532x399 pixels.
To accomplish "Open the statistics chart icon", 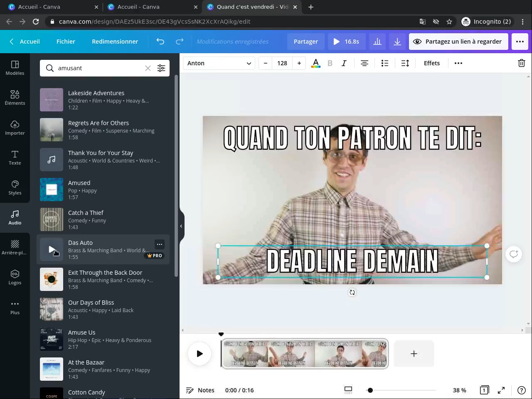I will pyautogui.click(x=377, y=42).
